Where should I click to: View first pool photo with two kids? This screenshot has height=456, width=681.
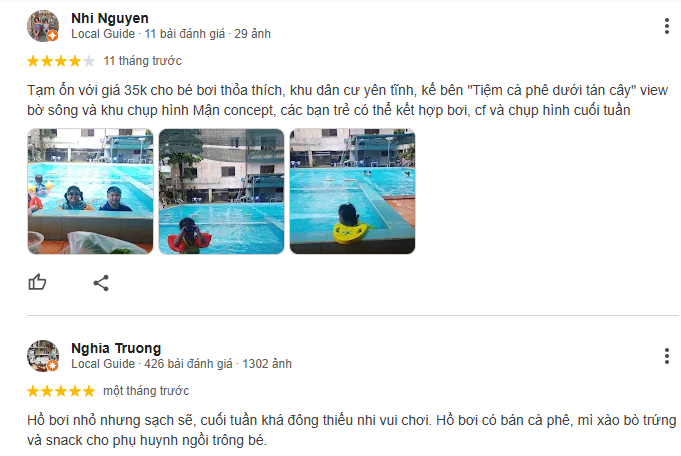(x=90, y=191)
